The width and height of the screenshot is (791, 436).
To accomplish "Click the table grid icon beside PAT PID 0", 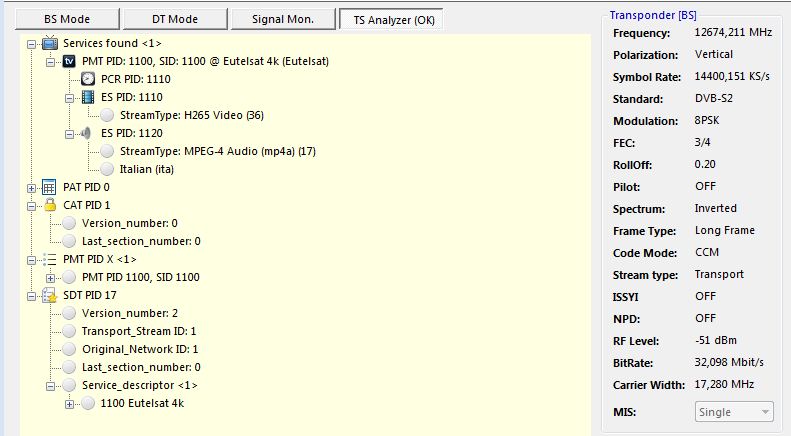I will (49, 187).
